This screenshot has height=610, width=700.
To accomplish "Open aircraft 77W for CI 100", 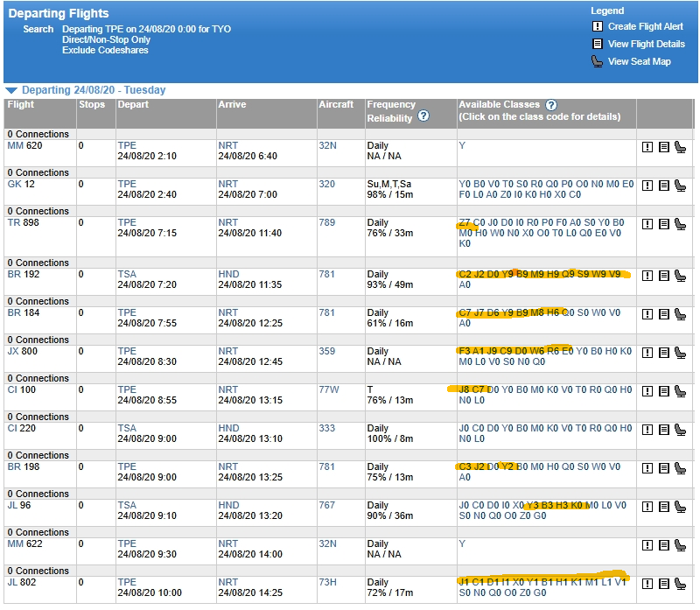I will point(329,389).
